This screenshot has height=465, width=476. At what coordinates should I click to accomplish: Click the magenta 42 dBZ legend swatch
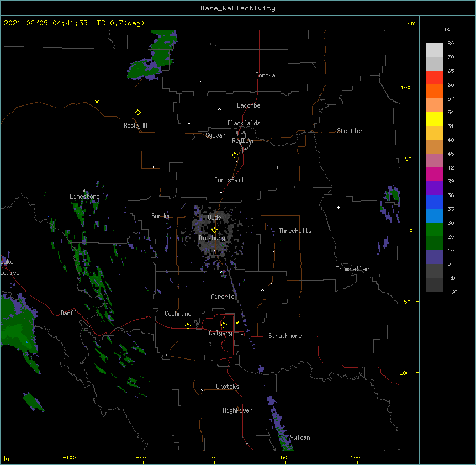pos(434,175)
